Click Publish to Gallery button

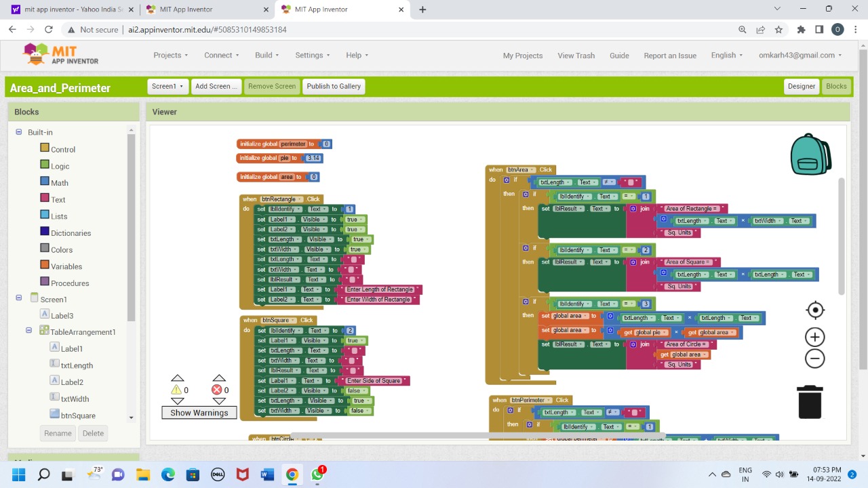334,86
